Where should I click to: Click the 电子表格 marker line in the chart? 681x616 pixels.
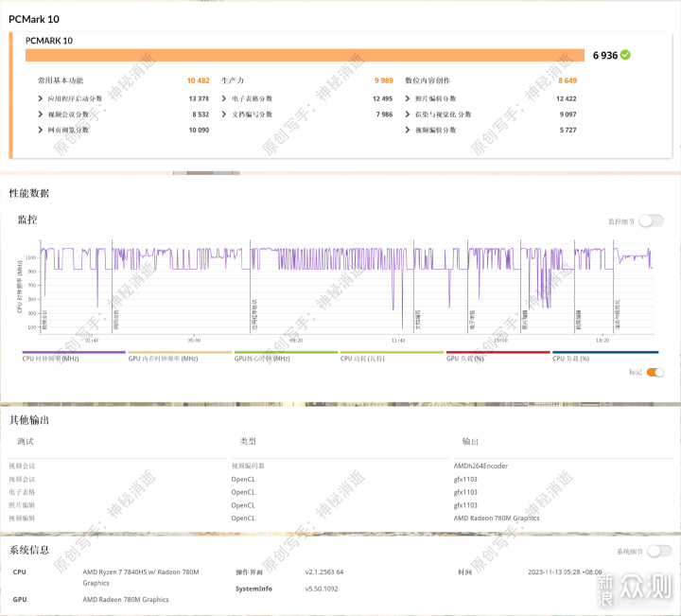pos(468,287)
